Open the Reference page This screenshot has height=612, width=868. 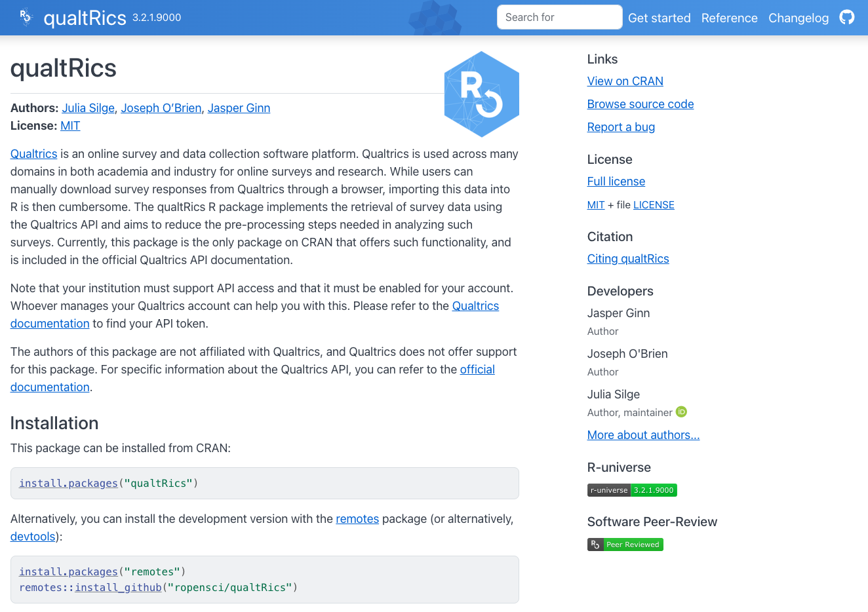pyautogui.click(x=729, y=18)
